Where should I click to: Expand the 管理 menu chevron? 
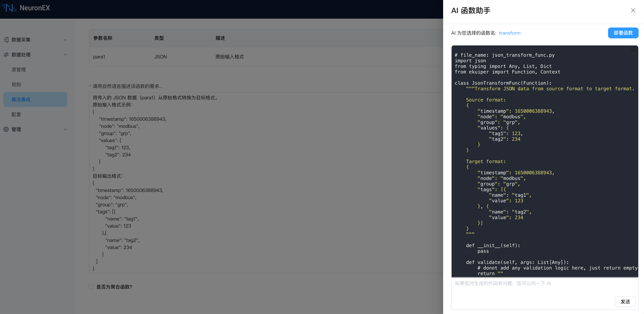click(x=65, y=129)
